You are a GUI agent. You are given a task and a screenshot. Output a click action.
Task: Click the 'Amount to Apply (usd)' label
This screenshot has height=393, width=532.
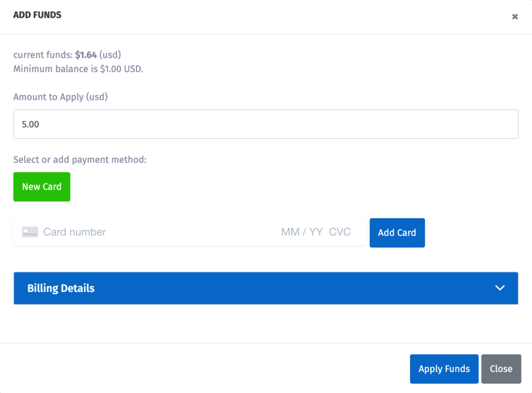[60, 97]
